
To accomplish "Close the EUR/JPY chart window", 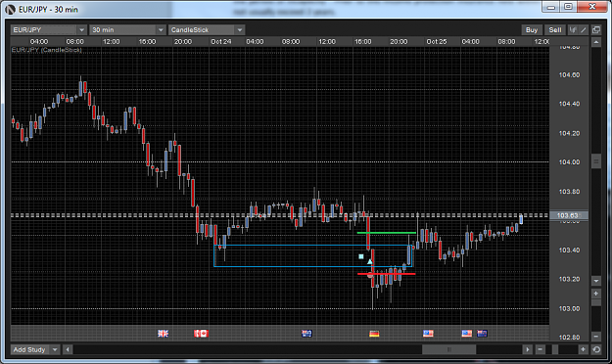I will [592, 7].
